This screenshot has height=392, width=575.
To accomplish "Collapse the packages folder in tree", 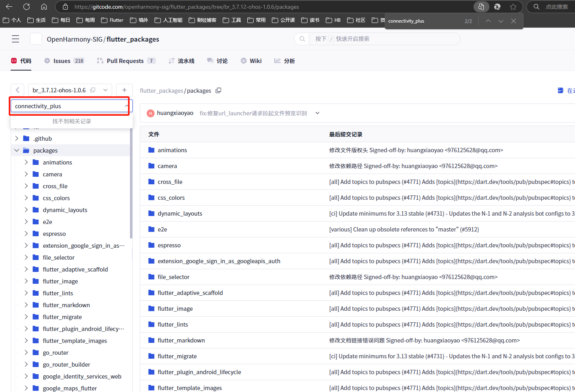I will click(x=17, y=150).
